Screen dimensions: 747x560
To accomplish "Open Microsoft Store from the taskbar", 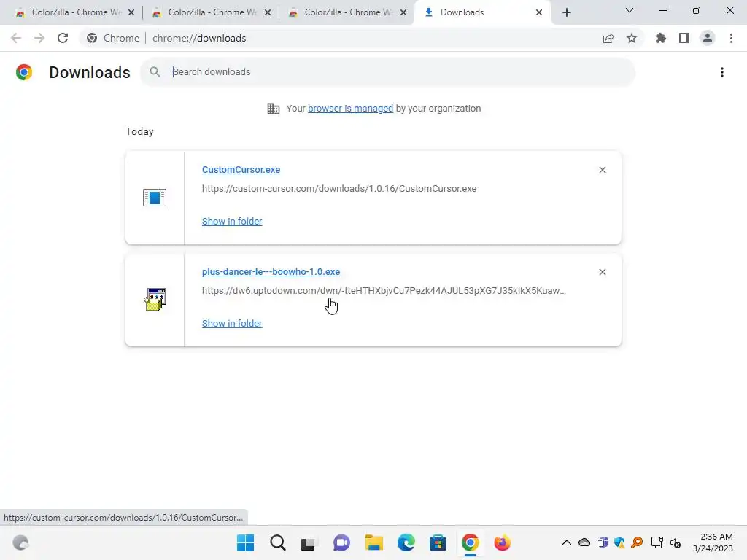I will pyautogui.click(x=438, y=542).
